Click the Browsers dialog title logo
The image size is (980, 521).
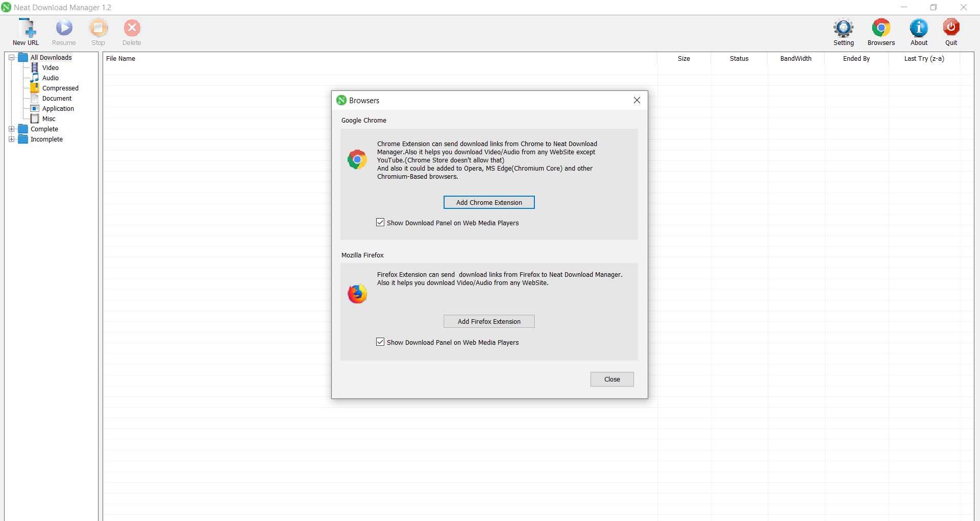[x=341, y=100]
